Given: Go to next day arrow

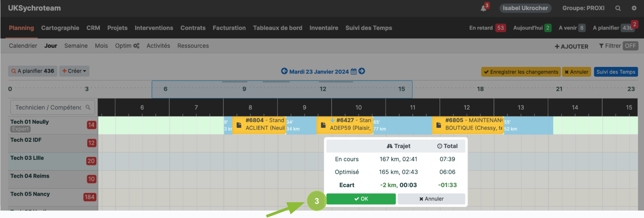Looking at the screenshot, I should coord(362,71).
